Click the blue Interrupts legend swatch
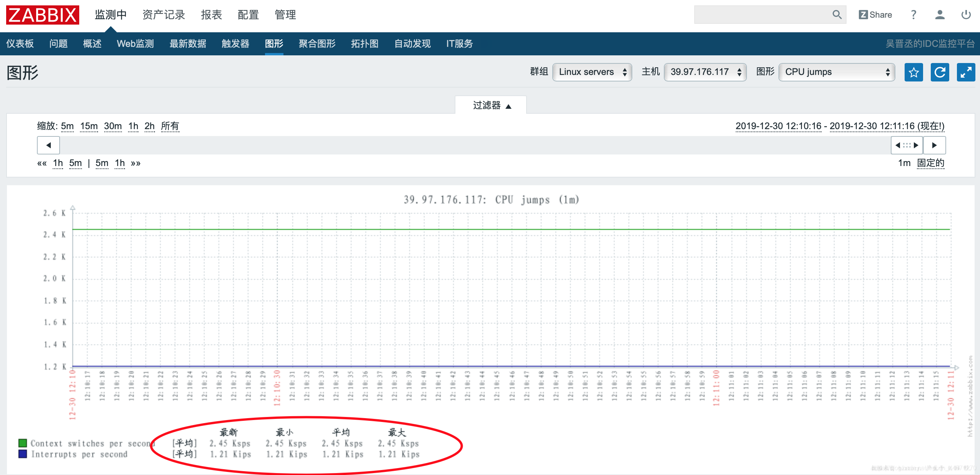This screenshot has width=980, height=475. click(x=23, y=454)
